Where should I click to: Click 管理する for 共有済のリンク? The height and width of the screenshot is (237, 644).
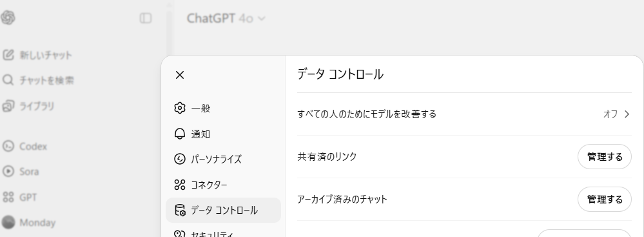click(x=604, y=157)
